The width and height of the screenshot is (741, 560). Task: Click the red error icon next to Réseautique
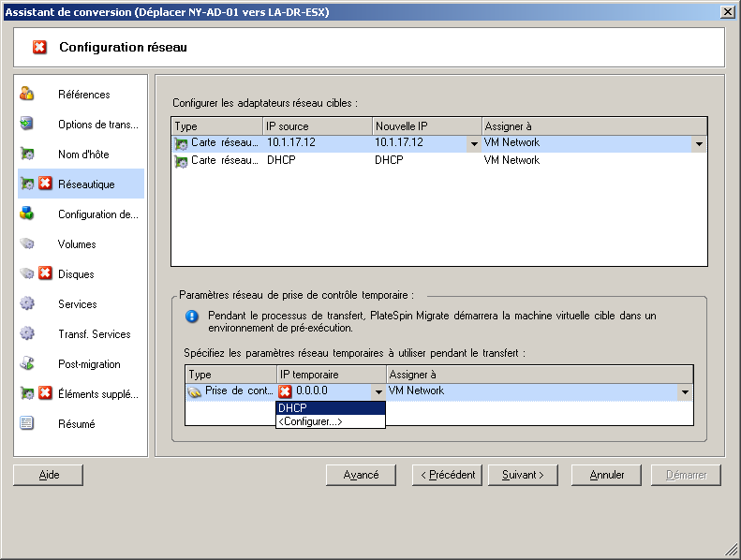(x=45, y=184)
